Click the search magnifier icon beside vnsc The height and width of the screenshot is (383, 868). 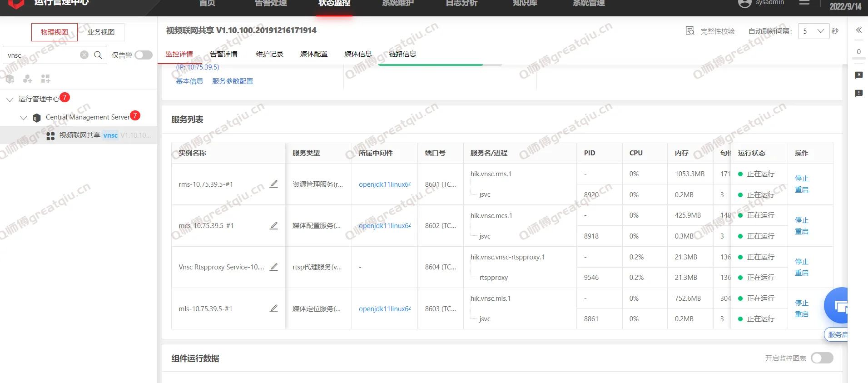click(98, 55)
